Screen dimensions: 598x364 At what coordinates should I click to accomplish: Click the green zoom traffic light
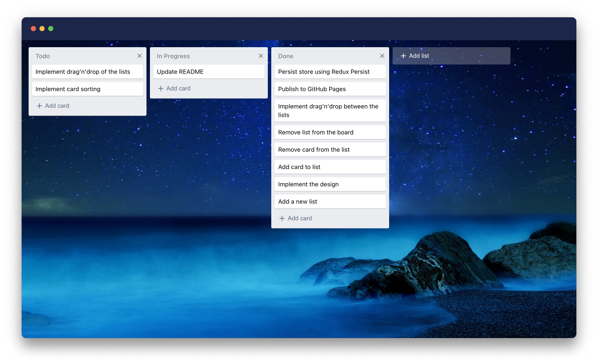point(51,29)
